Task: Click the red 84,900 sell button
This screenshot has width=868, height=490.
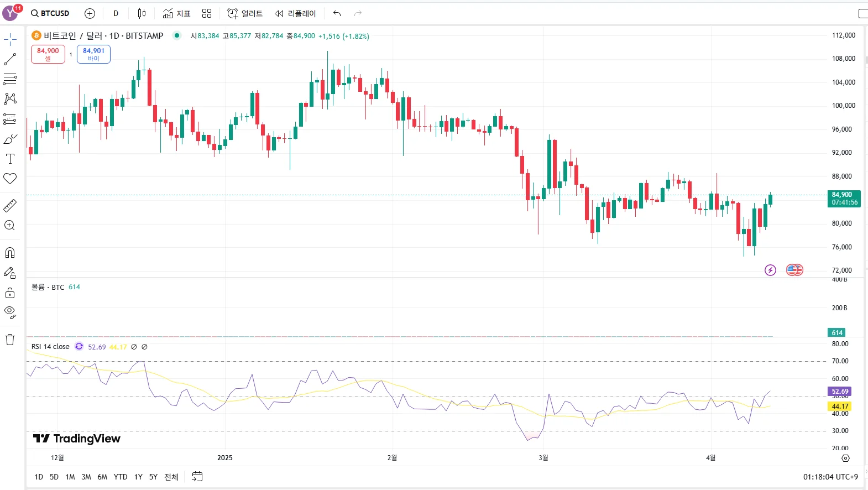Action: (48, 54)
